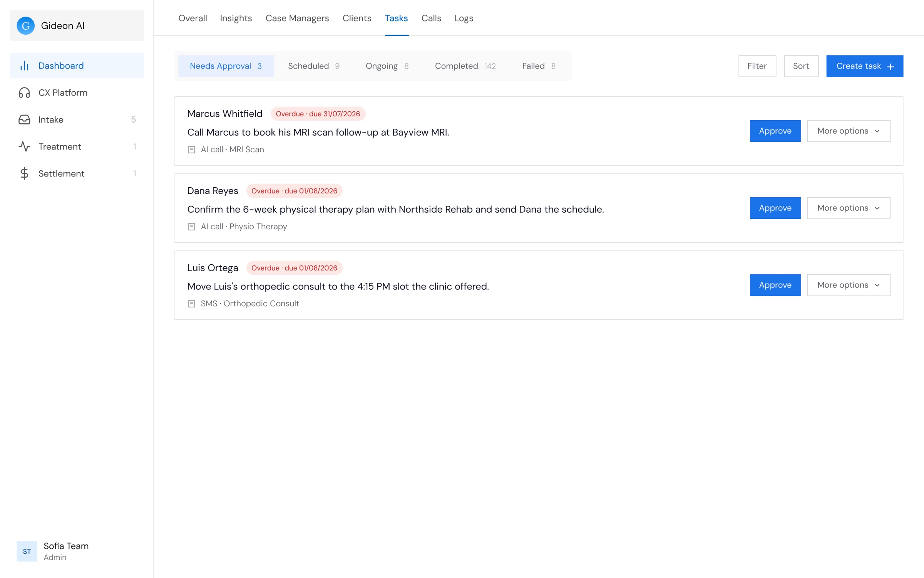This screenshot has height=578, width=924.
Task: Click the CX Platform headphones icon
Action: pyautogui.click(x=24, y=92)
